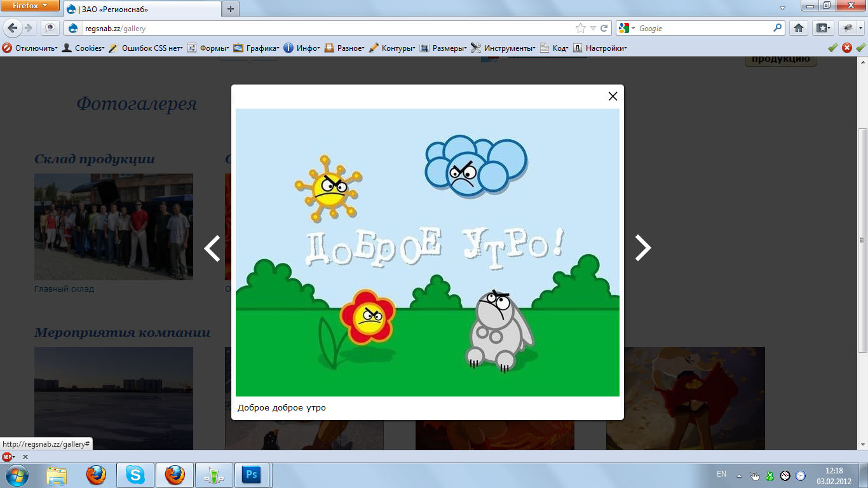Open the Главный склад group photo thumbnail
The height and width of the screenshot is (488, 868).
114,227
